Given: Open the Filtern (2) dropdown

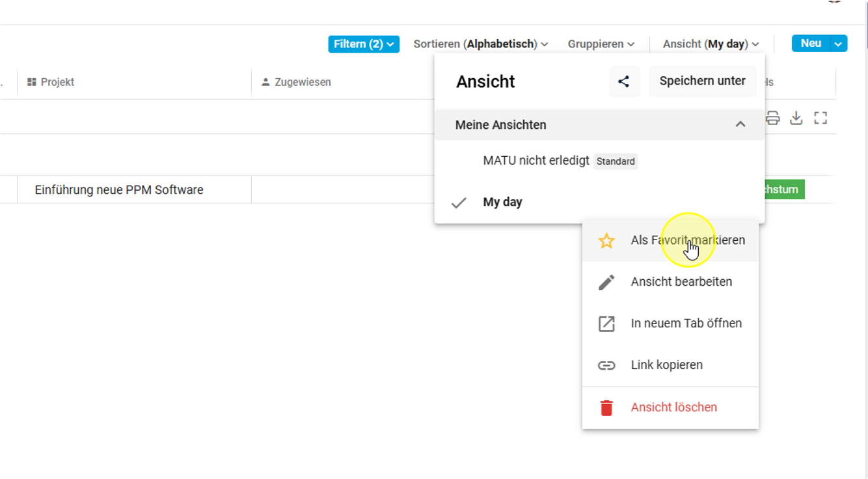Looking at the screenshot, I should coord(363,44).
